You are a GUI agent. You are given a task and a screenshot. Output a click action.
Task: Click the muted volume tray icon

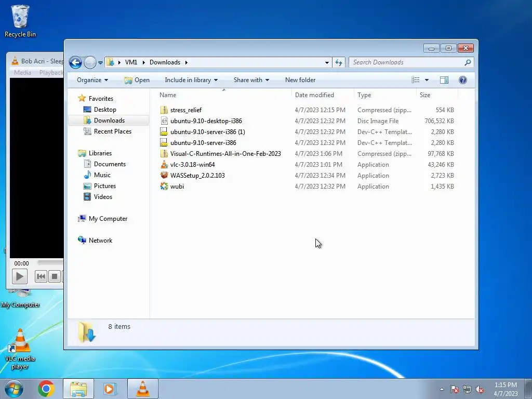point(480,390)
